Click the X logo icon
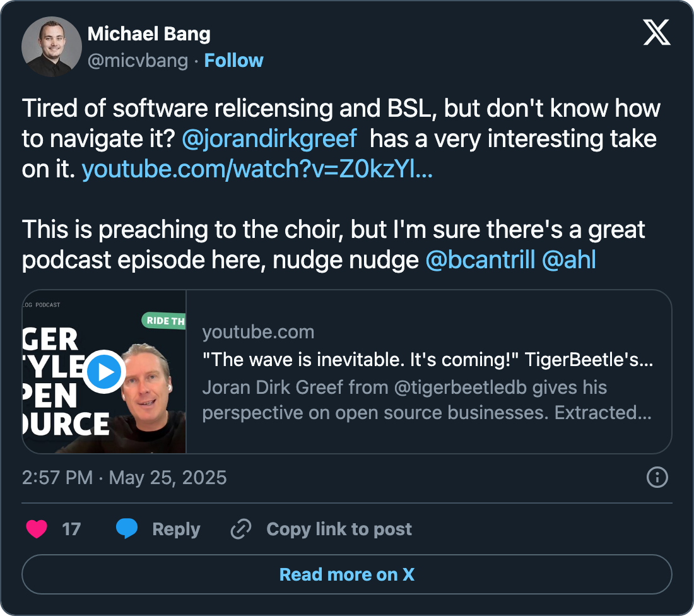The width and height of the screenshot is (694, 616). click(657, 32)
